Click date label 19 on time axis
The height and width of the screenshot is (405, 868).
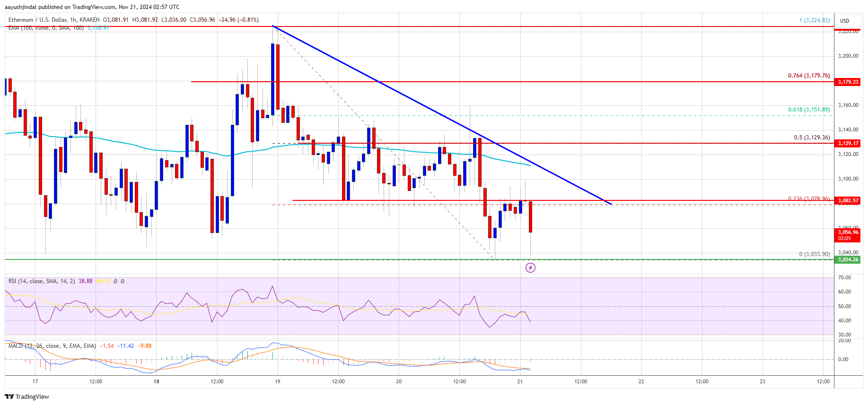(277, 381)
